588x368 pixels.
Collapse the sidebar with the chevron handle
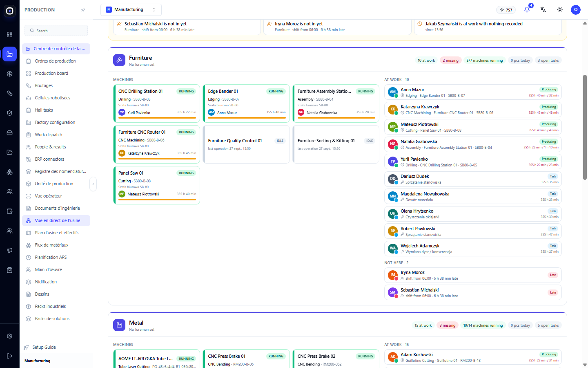click(x=93, y=184)
